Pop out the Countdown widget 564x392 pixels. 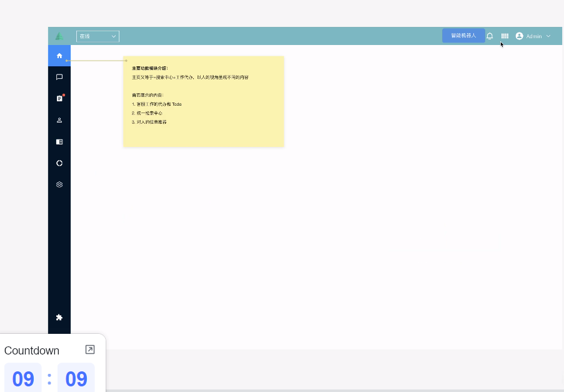90,350
